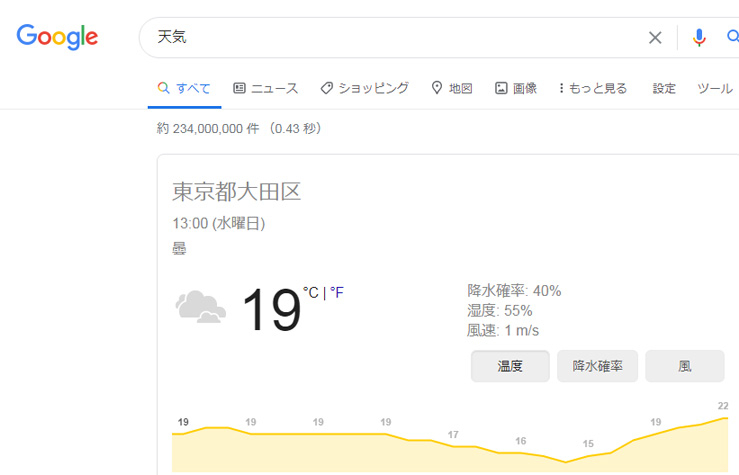
Task: Show the 温度 graph
Action: 510,366
